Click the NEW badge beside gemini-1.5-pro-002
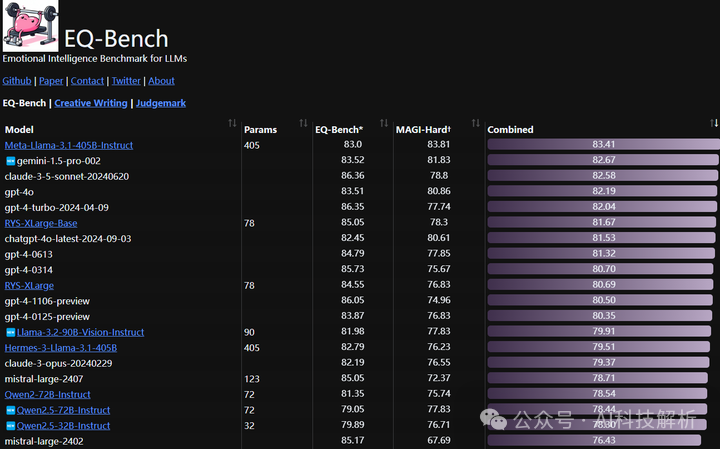This screenshot has width=720, height=449. coord(11,161)
